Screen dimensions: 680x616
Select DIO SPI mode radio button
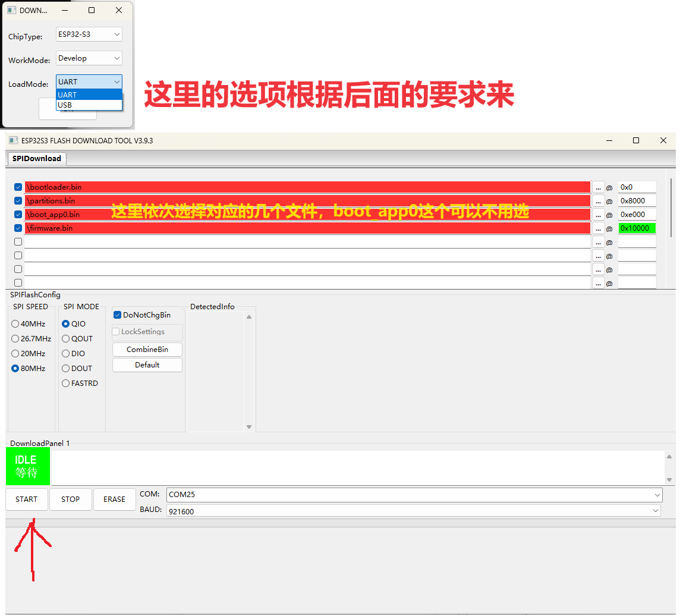66,354
